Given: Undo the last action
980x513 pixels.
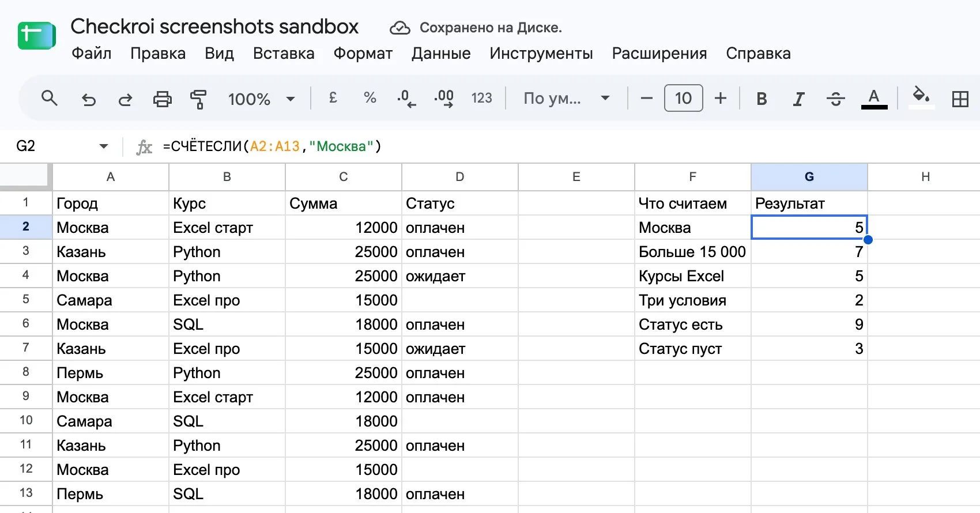Looking at the screenshot, I should pyautogui.click(x=88, y=99).
